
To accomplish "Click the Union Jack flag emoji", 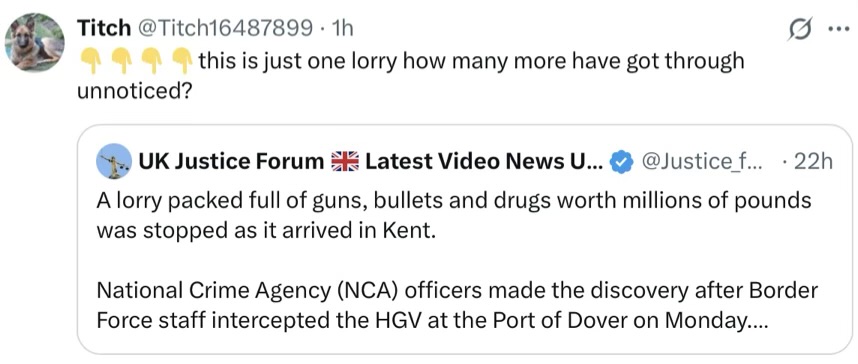I will click(x=345, y=162).
